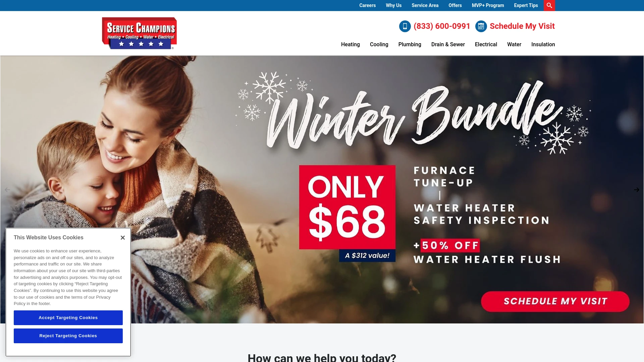
Task: Open the search magnifier icon
Action: 549,5
